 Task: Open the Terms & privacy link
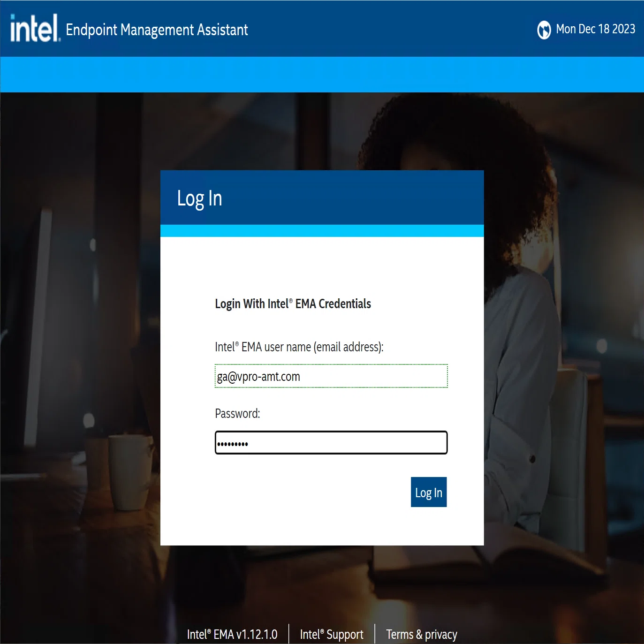[x=422, y=635]
